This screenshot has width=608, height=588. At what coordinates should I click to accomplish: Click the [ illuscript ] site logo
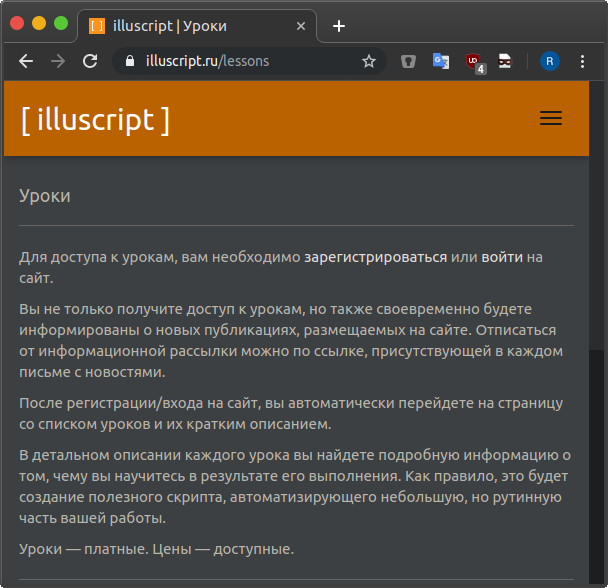pos(95,120)
